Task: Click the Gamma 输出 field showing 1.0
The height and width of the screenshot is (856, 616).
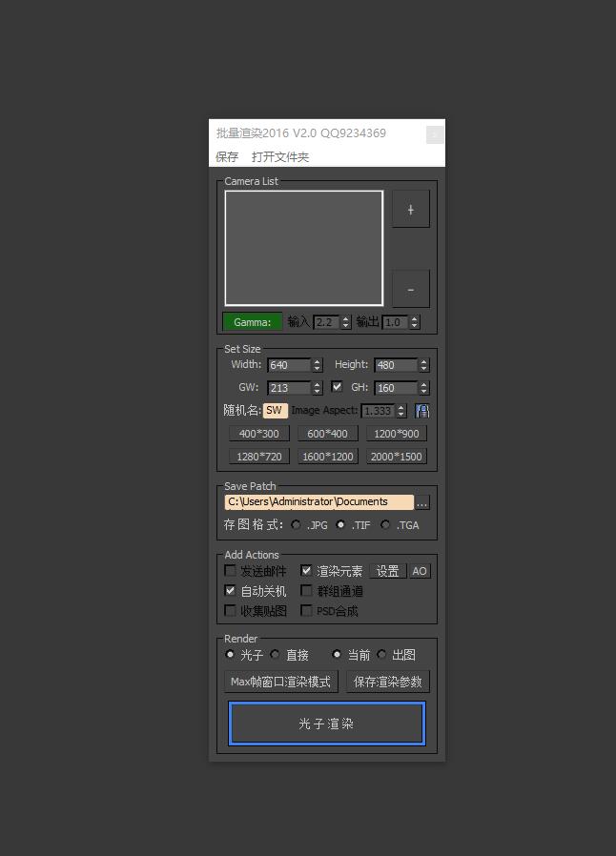Action: click(396, 322)
